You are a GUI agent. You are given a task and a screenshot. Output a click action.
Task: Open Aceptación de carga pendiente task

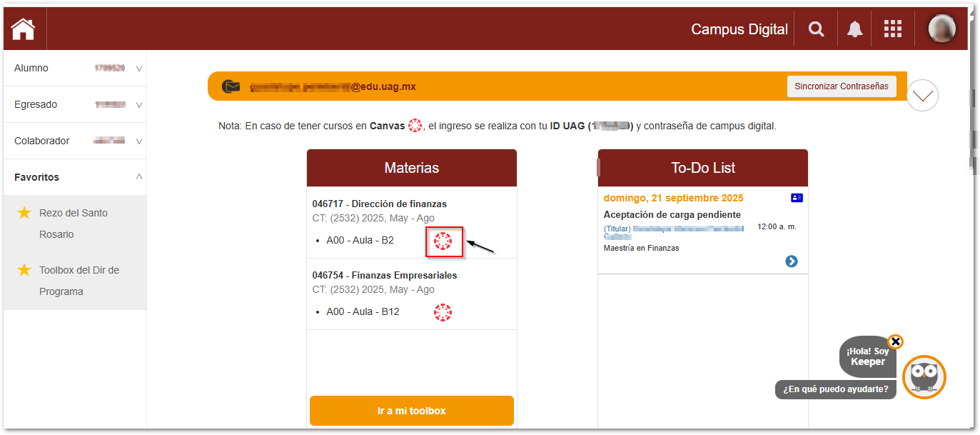(672, 214)
